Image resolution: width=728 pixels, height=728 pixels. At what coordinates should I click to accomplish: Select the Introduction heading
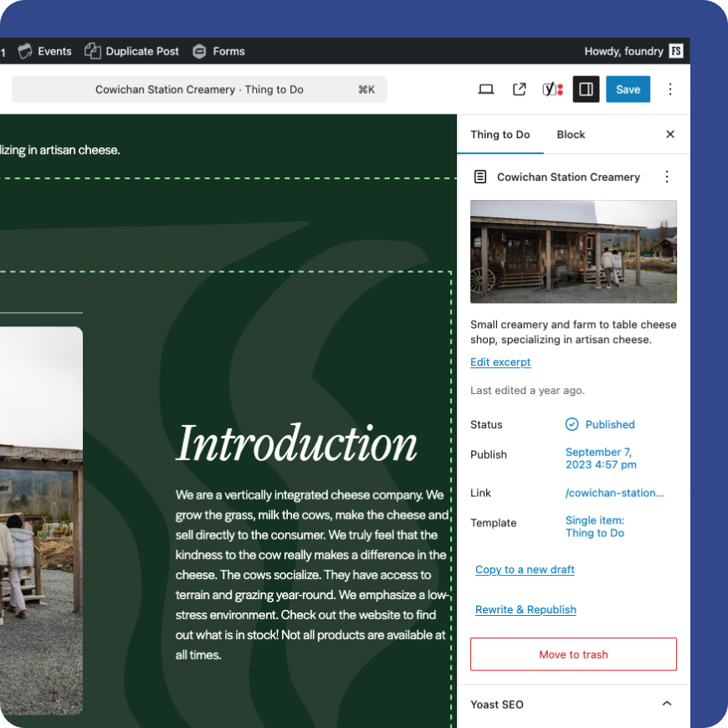[296, 443]
